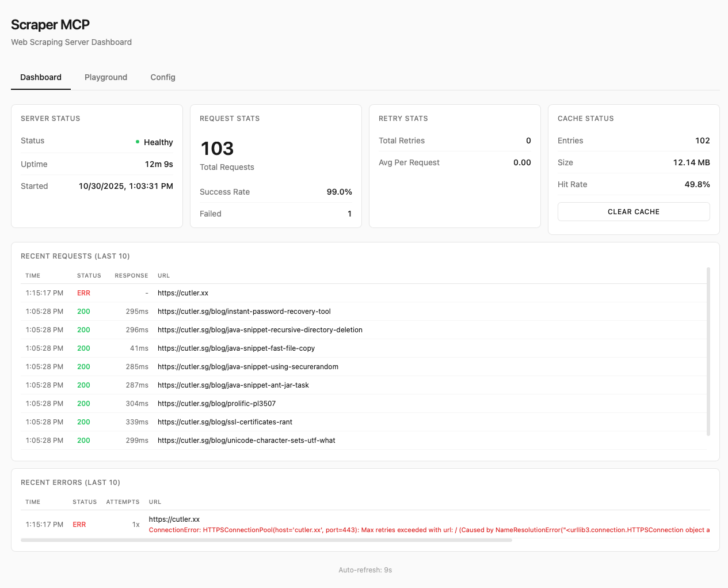Click the 103 Total Requests number
Image resolution: width=728 pixels, height=588 pixels.
pos(217,149)
